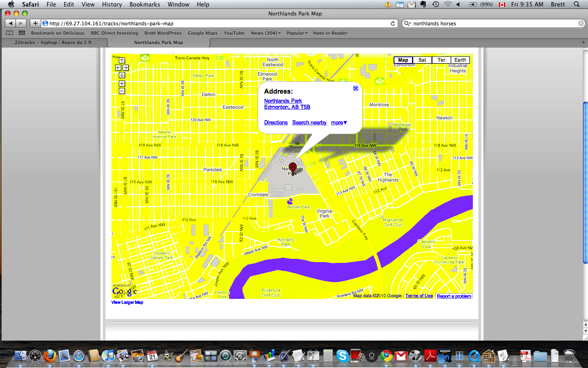
Task: Open iCal calendar in the dock
Action: tap(152, 356)
